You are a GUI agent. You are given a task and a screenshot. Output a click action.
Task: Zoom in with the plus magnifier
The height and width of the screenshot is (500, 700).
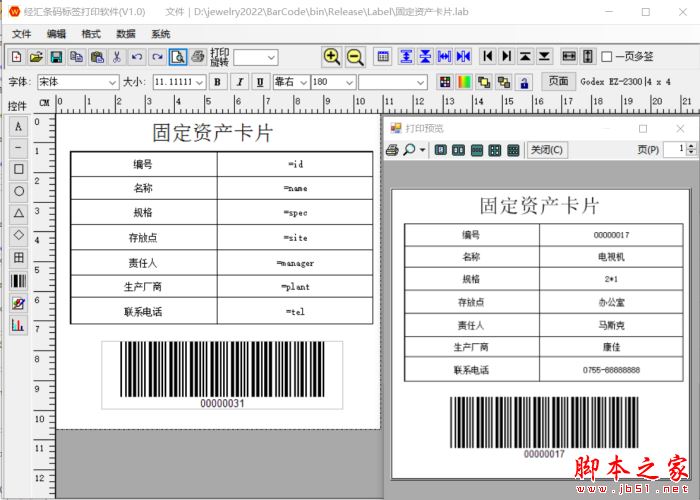pos(331,57)
